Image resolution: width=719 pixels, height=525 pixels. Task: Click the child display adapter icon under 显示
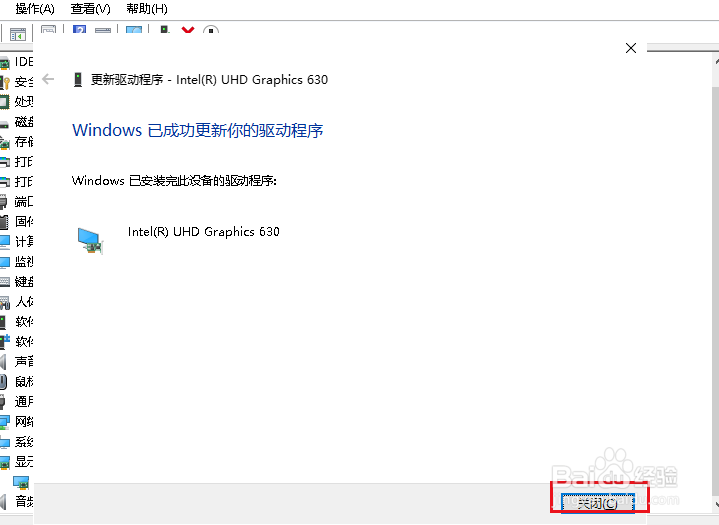point(21,482)
